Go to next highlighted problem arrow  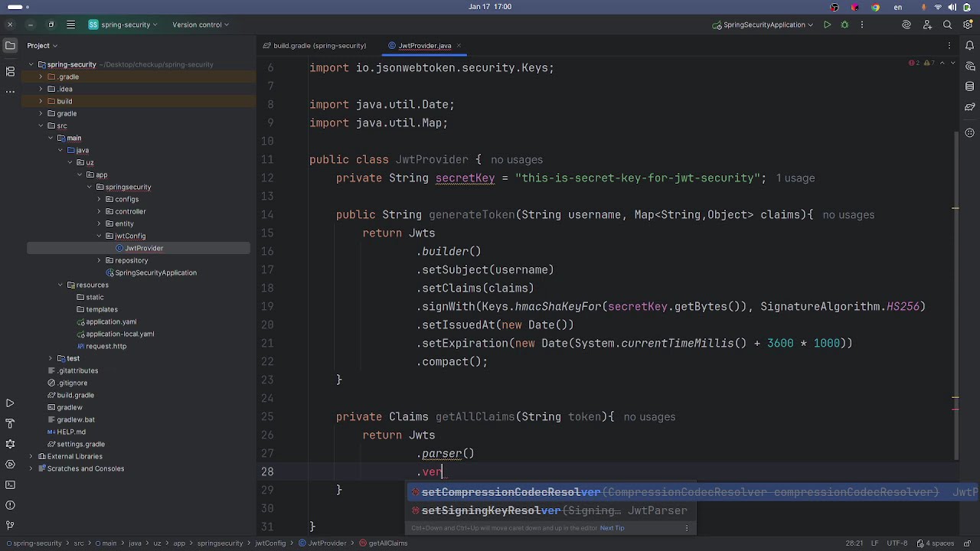[x=952, y=63]
